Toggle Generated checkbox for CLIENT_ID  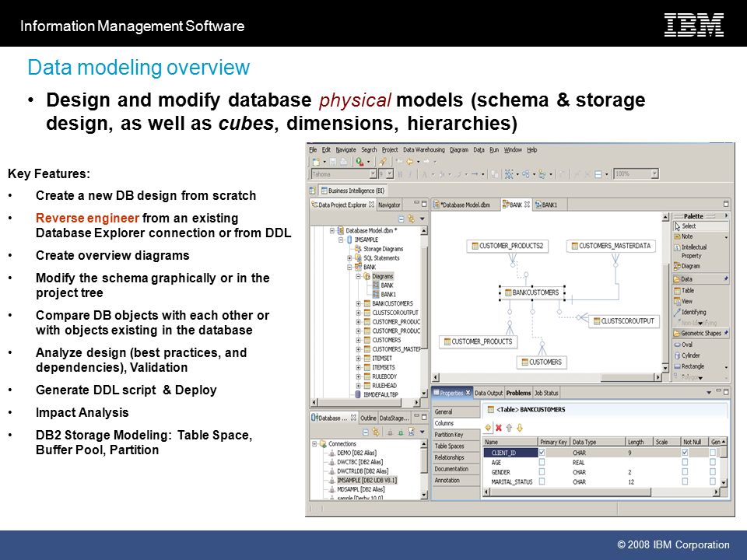(x=712, y=452)
